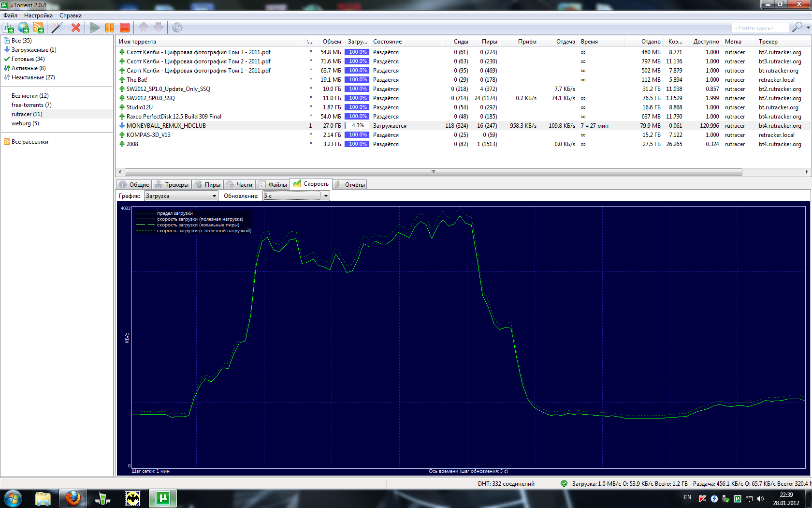This screenshot has height=508, width=812.
Task: Click Move Down Queue arrow icon
Action: click(159, 28)
